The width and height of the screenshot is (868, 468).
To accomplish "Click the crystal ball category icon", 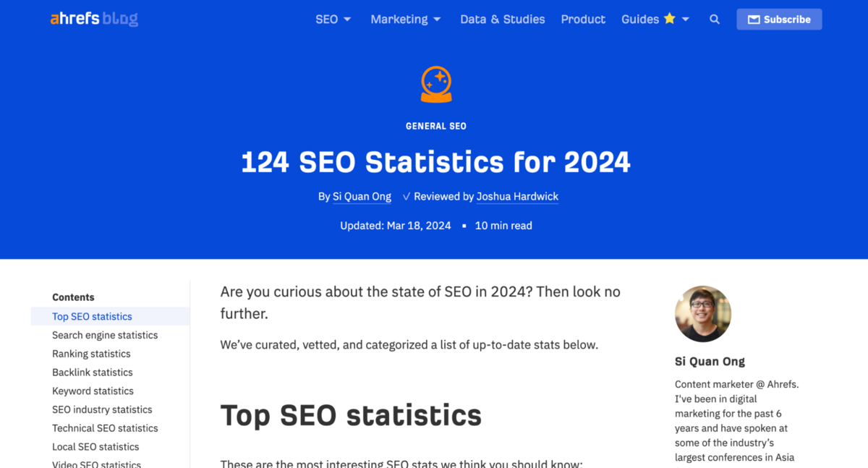I will click(436, 85).
